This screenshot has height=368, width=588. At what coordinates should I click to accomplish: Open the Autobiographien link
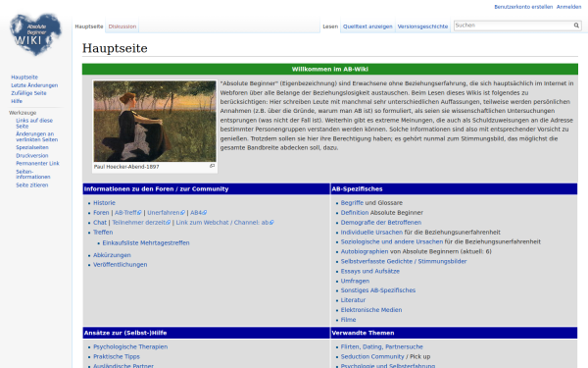point(365,251)
